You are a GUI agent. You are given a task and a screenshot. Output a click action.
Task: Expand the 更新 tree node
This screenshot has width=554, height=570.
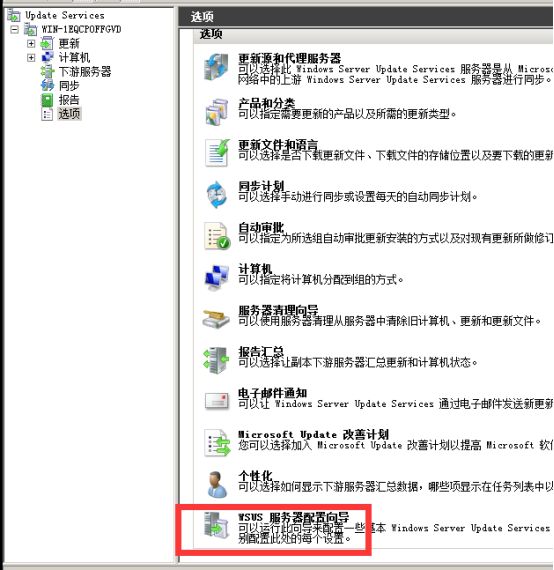pyautogui.click(x=31, y=44)
